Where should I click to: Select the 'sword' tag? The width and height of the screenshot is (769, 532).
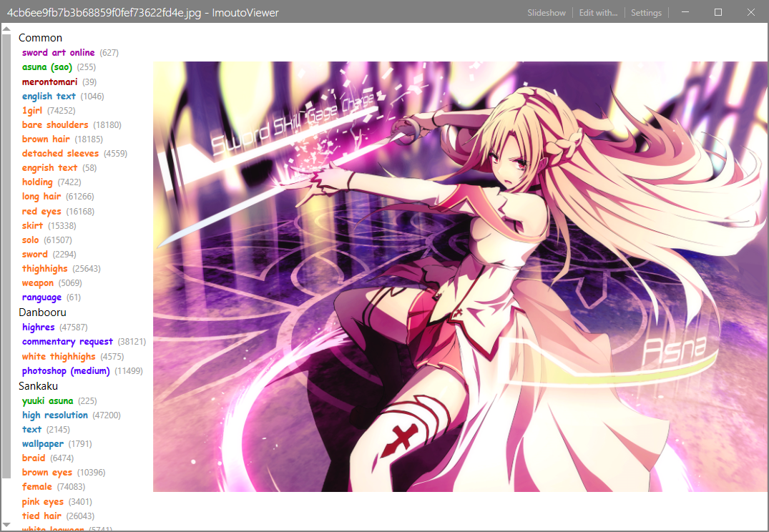[35, 254]
